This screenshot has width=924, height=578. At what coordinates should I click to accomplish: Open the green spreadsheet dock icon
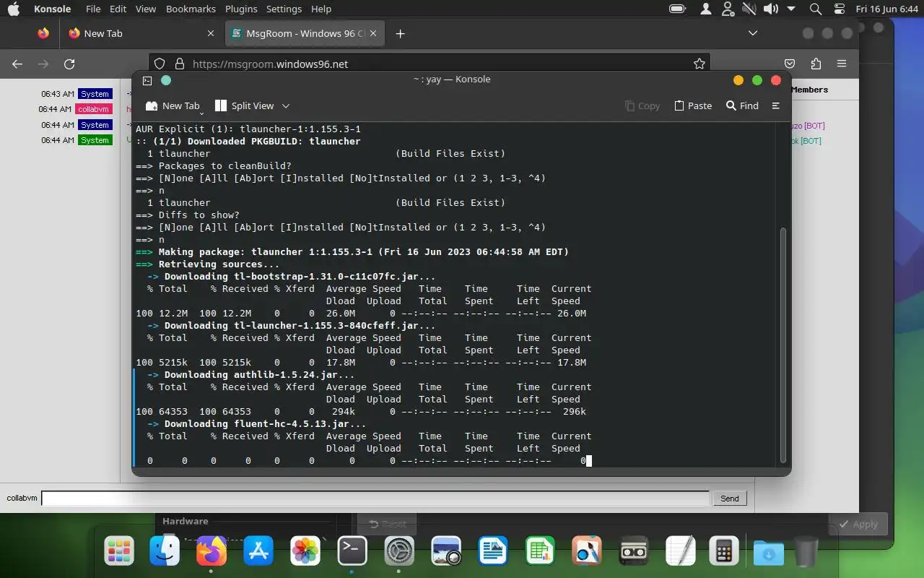coord(540,552)
